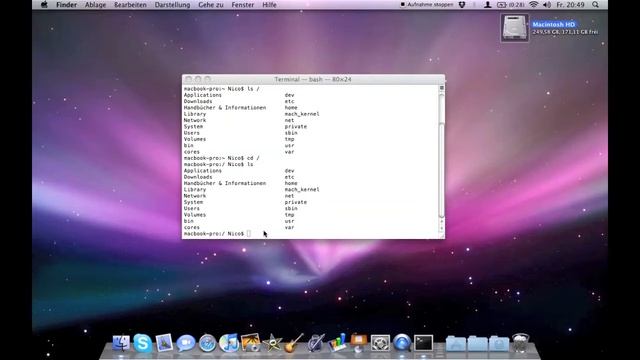Click the Fr. 20:49 clock
The width and height of the screenshot is (640, 360).
coord(570,4)
